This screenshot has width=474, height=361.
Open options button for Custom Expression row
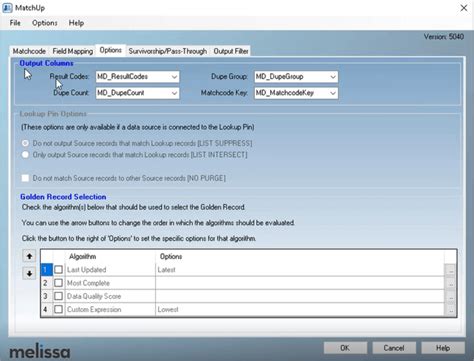click(450, 310)
